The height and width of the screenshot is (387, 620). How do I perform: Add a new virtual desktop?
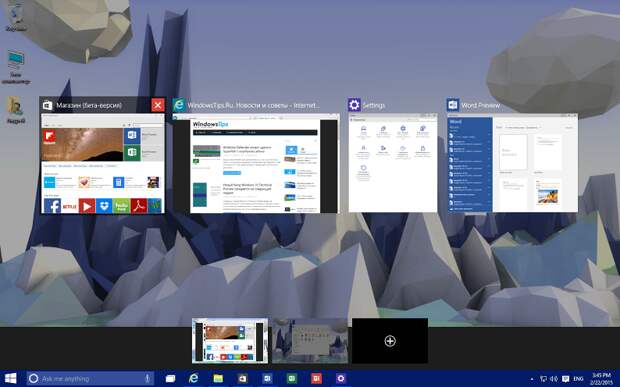[x=390, y=341]
